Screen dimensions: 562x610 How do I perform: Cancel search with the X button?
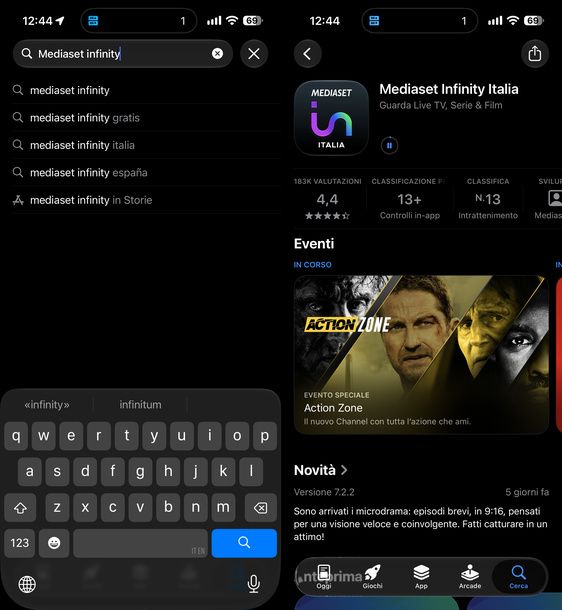coord(254,54)
